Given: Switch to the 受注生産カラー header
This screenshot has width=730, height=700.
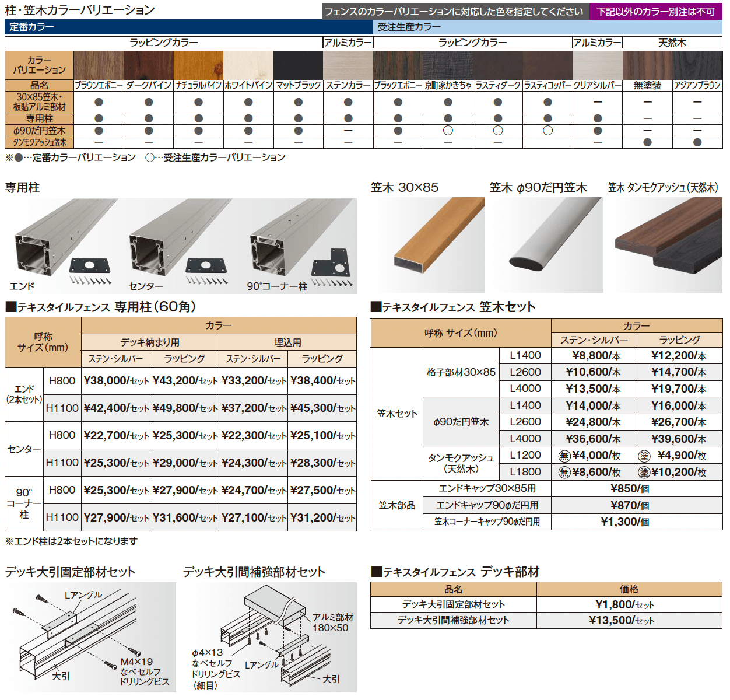Looking at the screenshot, I should (547, 27).
